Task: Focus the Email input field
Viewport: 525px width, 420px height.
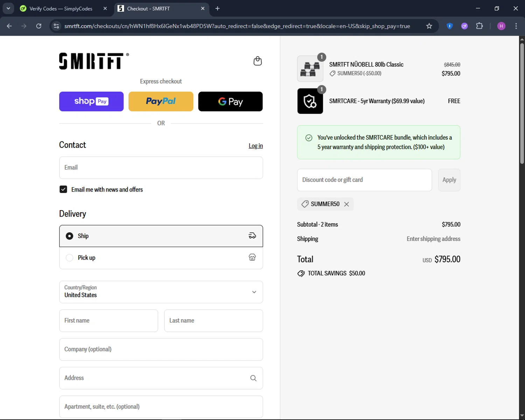Action: click(161, 168)
